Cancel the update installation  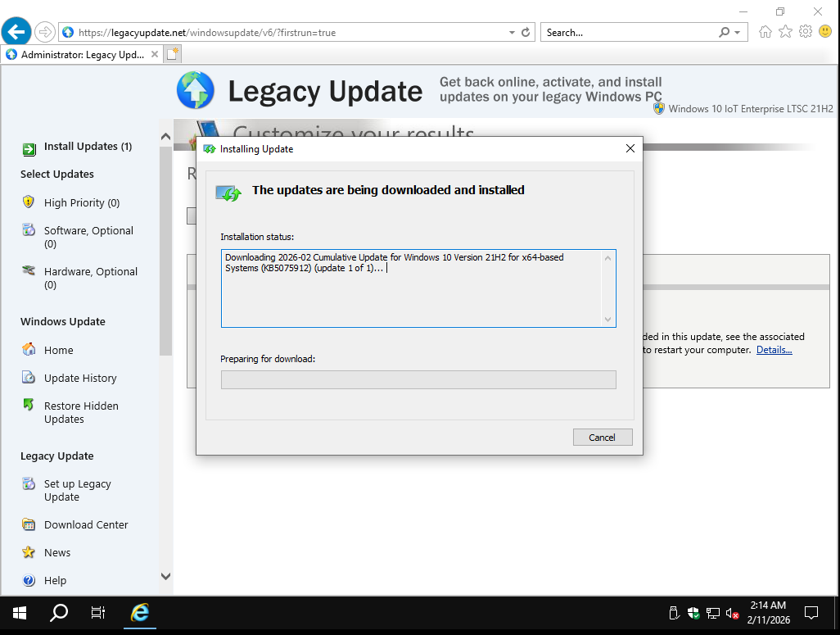602,437
